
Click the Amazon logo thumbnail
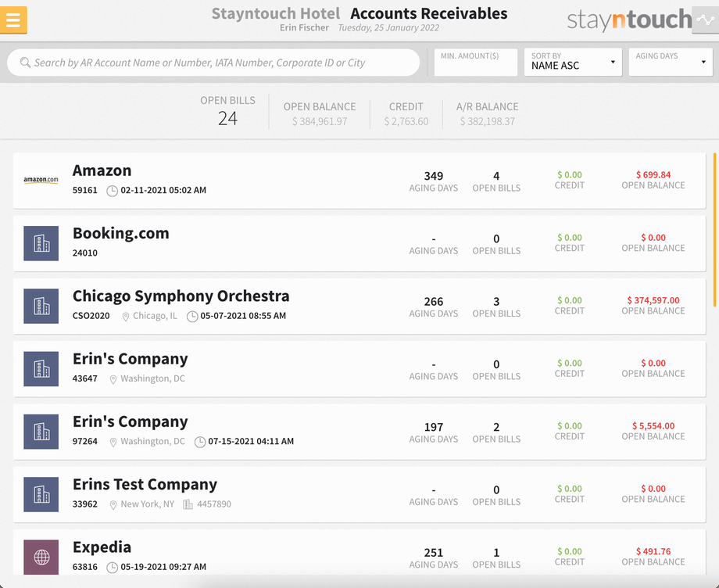41,180
